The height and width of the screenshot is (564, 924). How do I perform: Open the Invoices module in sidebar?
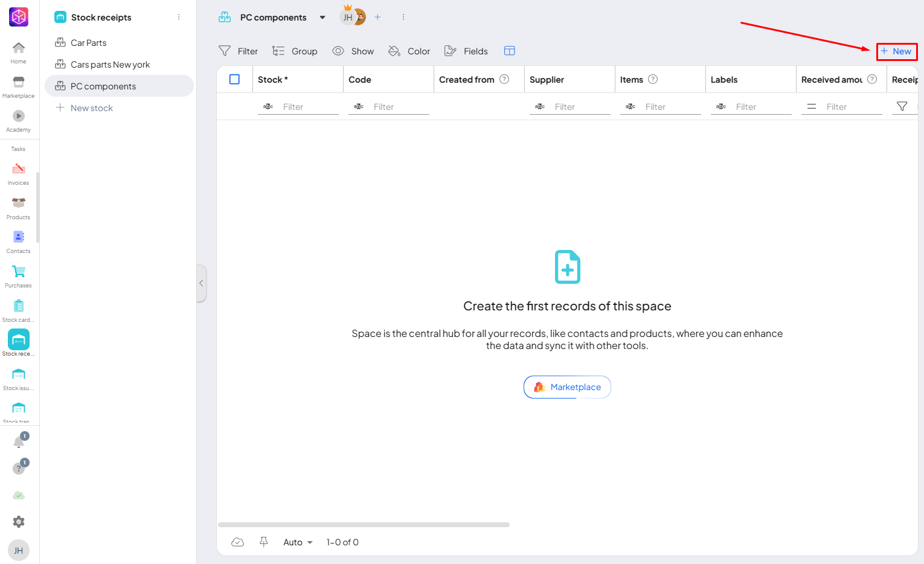18,173
